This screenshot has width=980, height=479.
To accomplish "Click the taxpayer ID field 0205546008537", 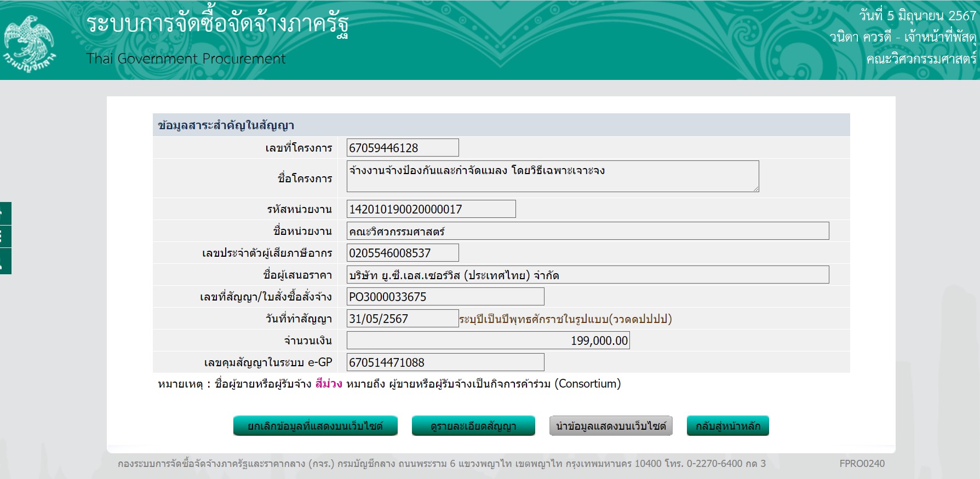I will [403, 253].
